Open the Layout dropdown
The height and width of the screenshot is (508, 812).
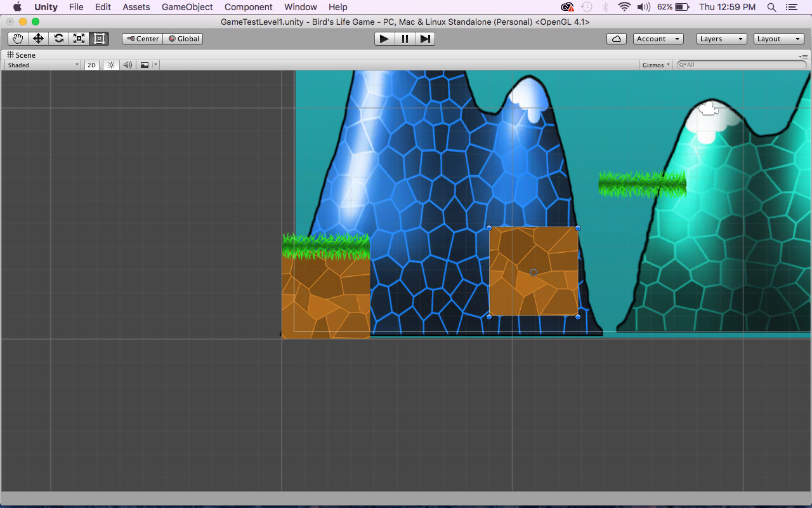778,38
